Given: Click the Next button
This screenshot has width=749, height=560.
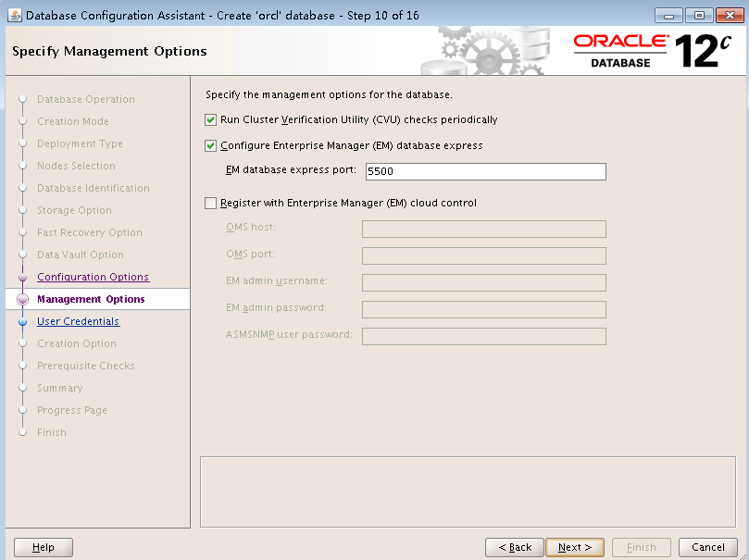Looking at the screenshot, I should 574,547.
